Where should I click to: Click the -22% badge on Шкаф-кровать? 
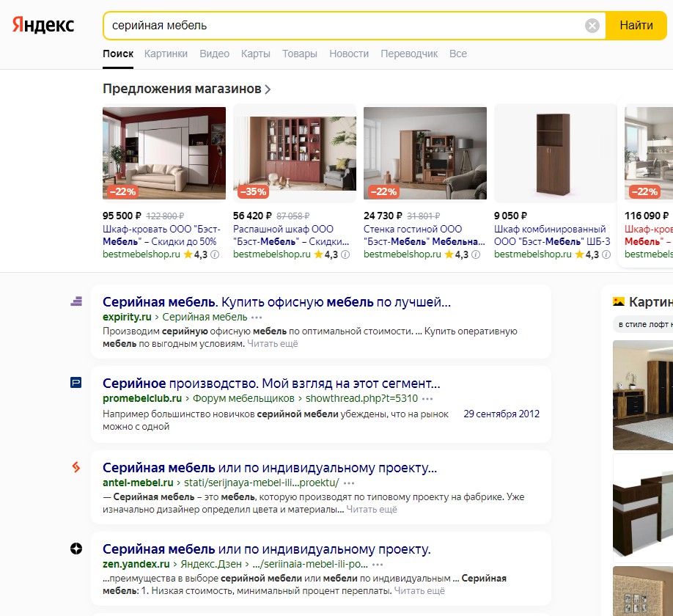click(x=122, y=191)
